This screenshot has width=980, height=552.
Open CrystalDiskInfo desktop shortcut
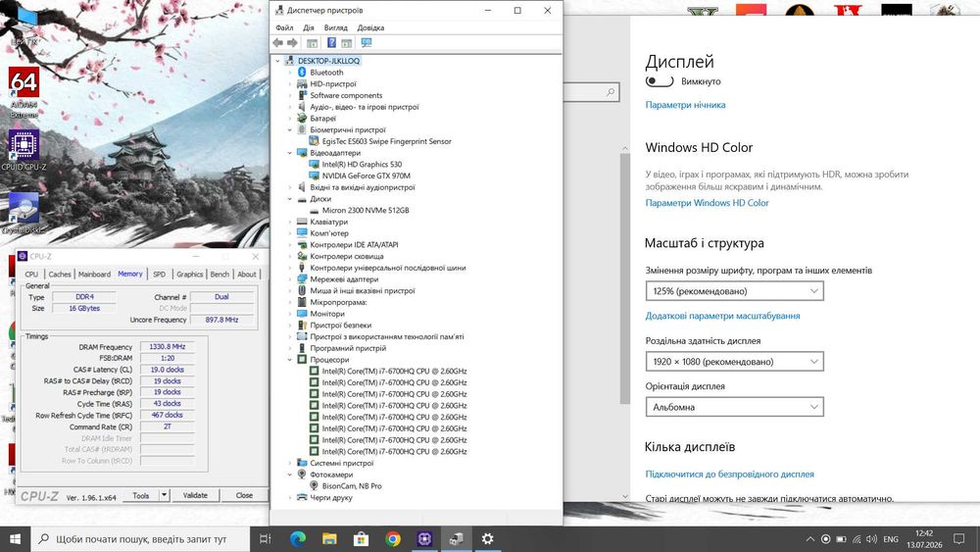click(x=24, y=213)
